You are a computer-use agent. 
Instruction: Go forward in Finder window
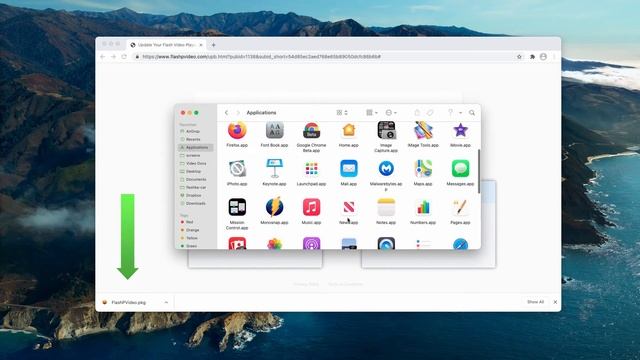[238, 113]
